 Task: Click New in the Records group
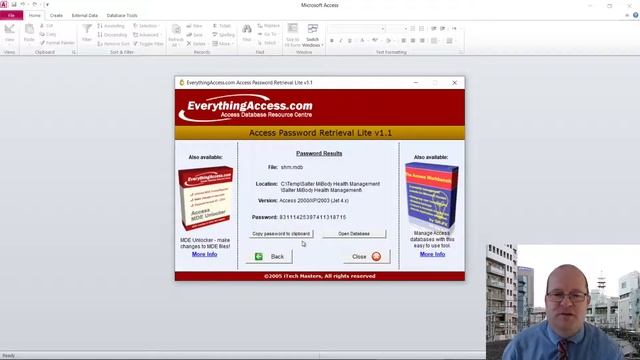tap(194, 26)
